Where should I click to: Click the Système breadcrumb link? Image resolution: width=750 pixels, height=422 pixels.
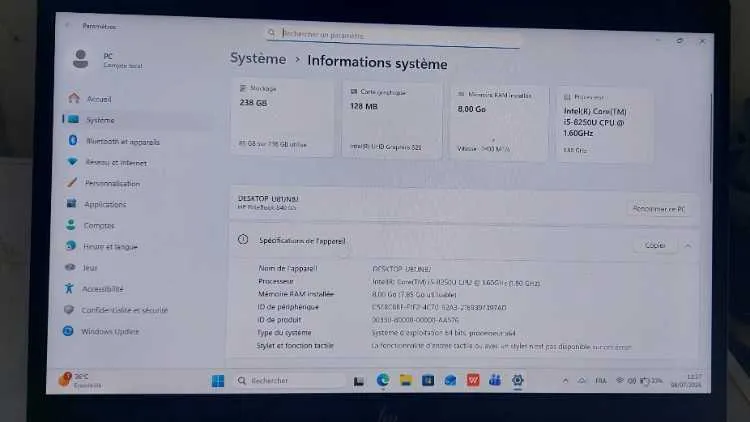click(x=258, y=58)
